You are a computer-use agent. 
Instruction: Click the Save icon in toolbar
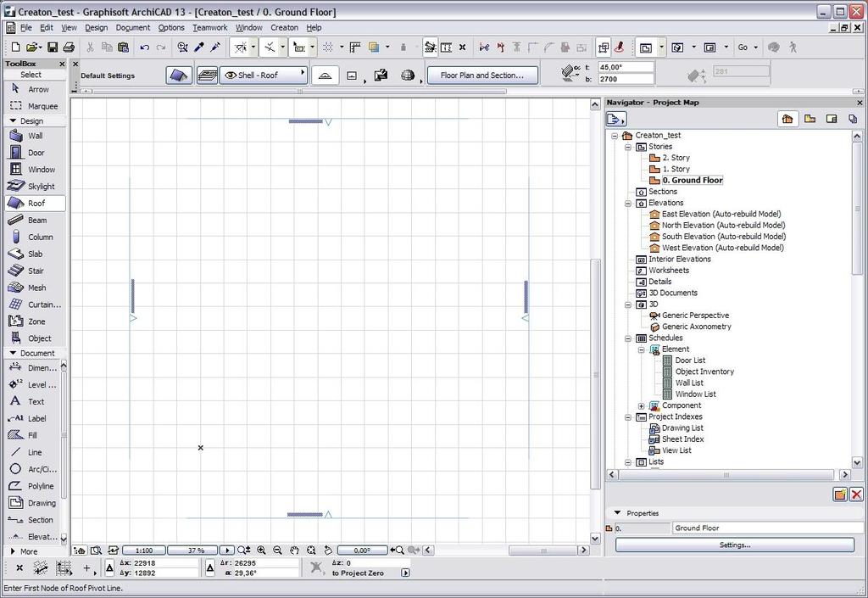tap(53, 48)
